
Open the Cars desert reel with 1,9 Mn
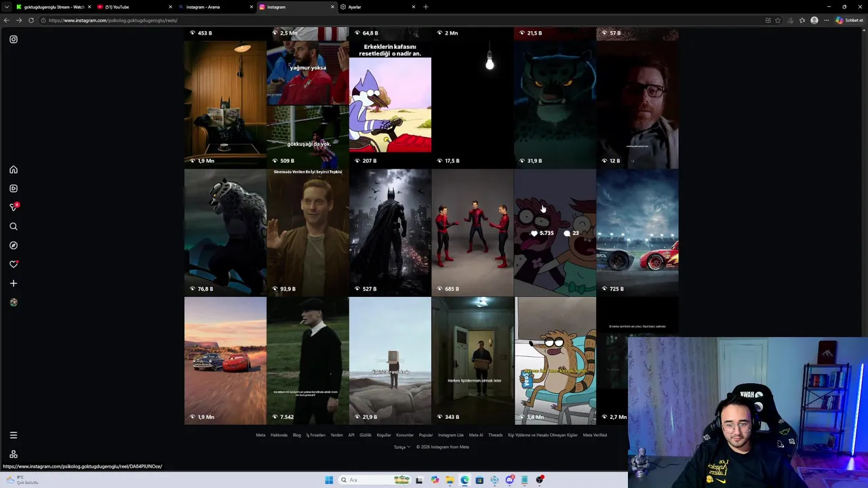pos(225,361)
